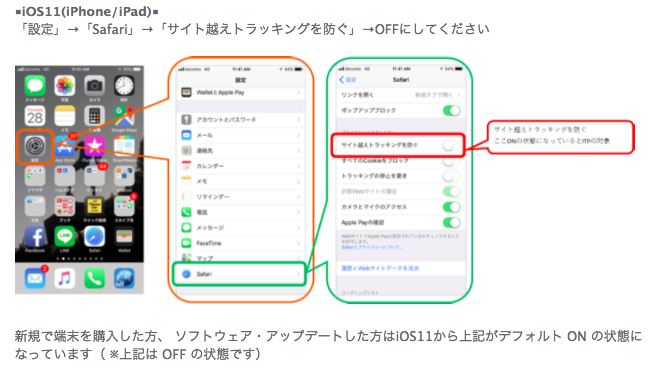648x369 pixels.
Task: Toggle the すべてのCookieをブロック switch
Action: pos(451,161)
